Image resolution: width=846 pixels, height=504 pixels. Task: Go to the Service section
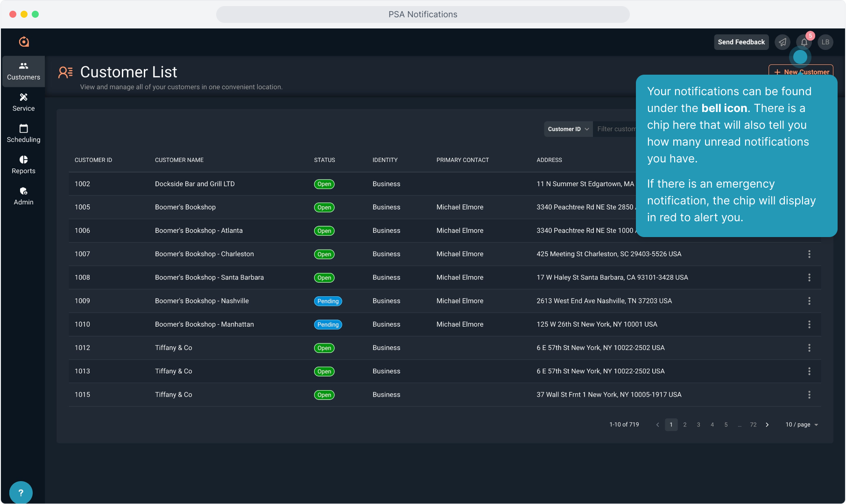(23, 102)
